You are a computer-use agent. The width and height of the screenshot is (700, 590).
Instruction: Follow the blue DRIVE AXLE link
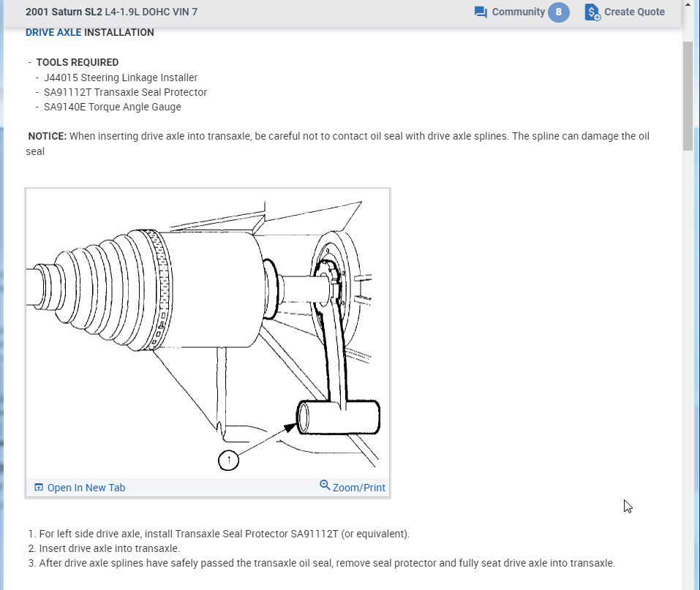[53, 32]
